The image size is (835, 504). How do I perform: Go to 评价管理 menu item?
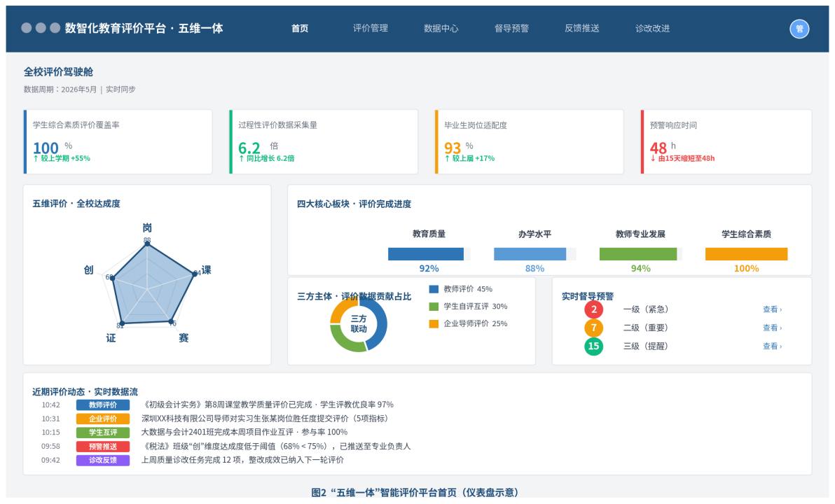tap(371, 28)
